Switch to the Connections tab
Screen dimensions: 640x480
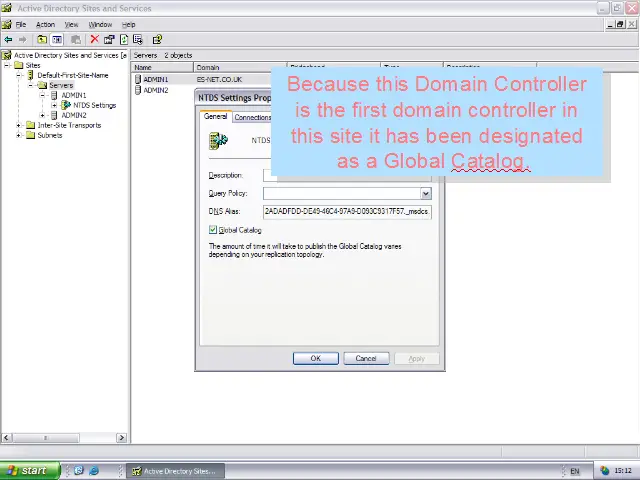point(252,117)
